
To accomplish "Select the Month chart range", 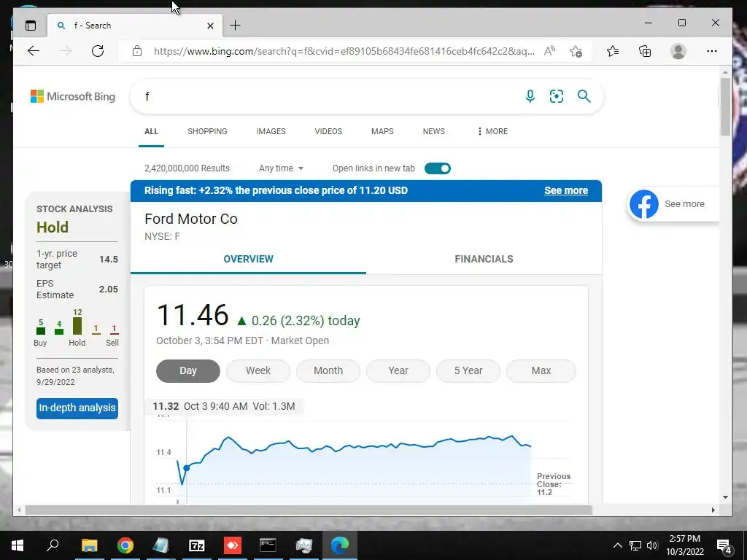I will pyautogui.click(x=328, y=370).
